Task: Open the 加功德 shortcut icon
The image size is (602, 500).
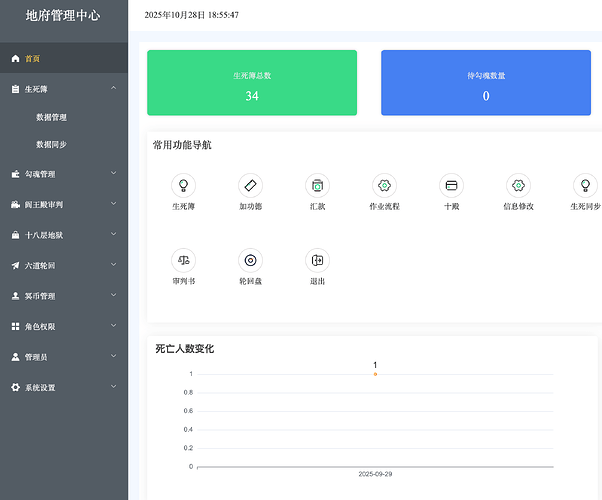Action: tap(250, 185)
